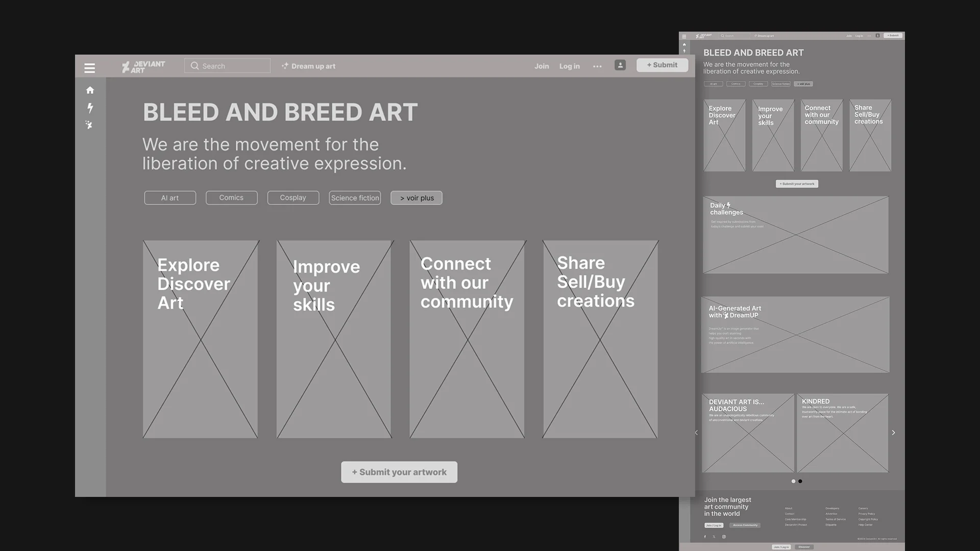Open the hamburger navigation menu
The width and height of the screenshot is (980, 551).
90,68
